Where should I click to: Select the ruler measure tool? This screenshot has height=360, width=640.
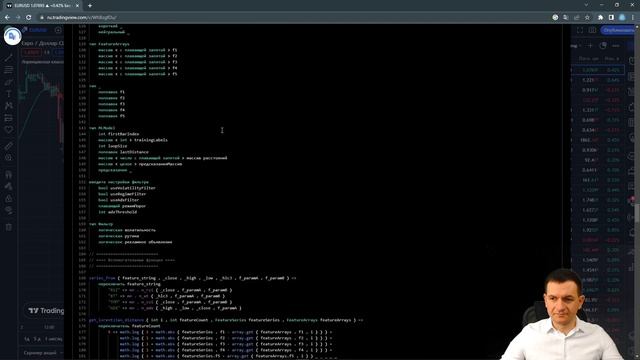coord(9,146)
